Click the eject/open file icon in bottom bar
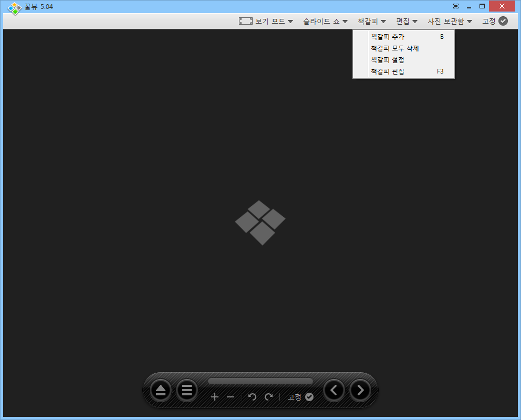 [x=161, y=390]
